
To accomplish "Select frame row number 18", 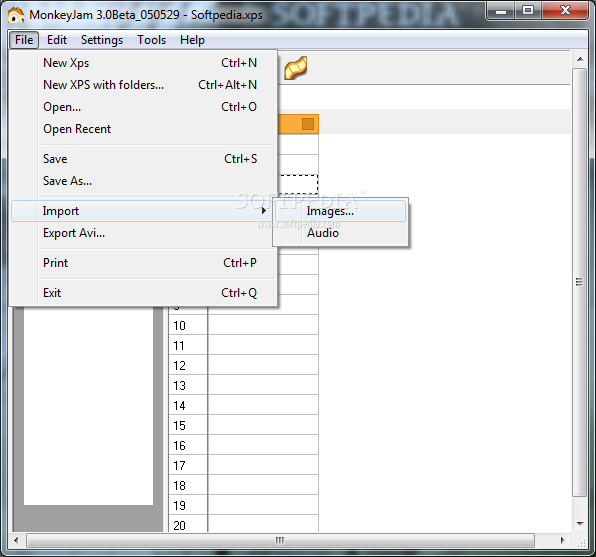I will click(x=188, y=486).
